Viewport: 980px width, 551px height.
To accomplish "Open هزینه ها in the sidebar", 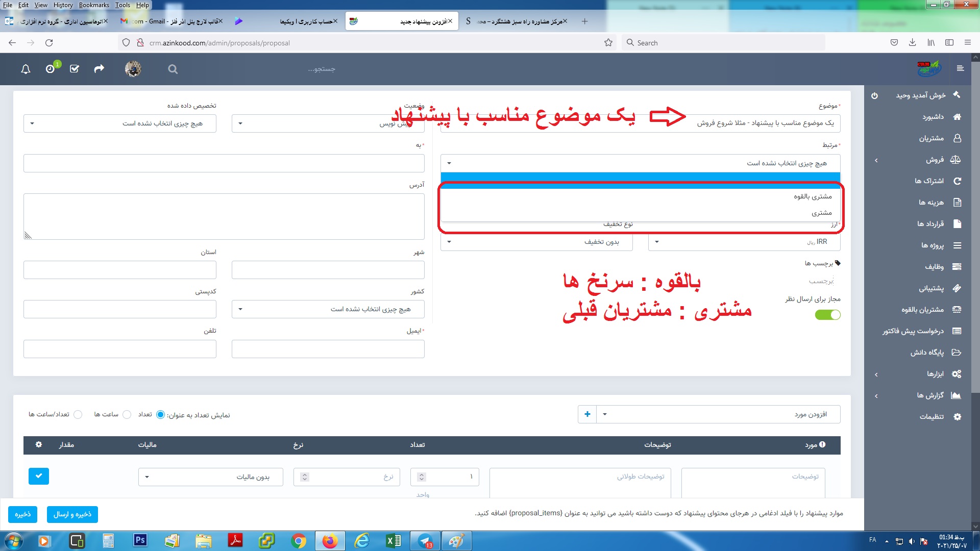I will 931,203.
